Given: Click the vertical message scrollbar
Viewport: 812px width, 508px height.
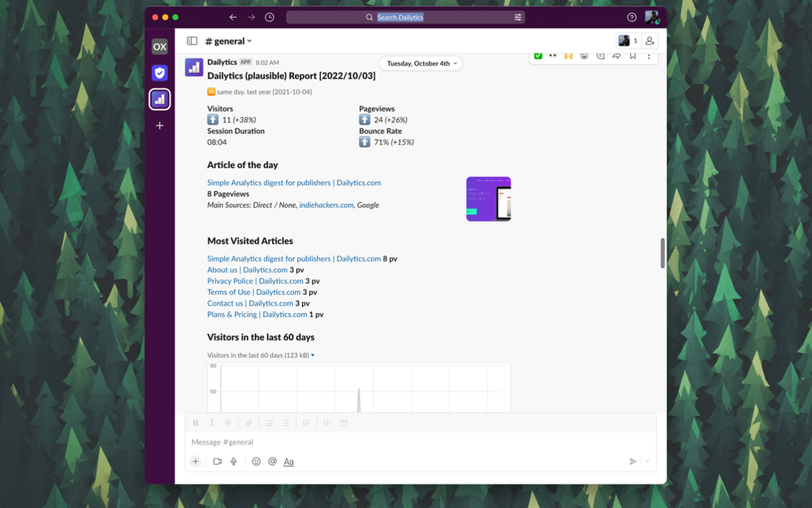Looking at the screenshot, I should click(663, 253).
